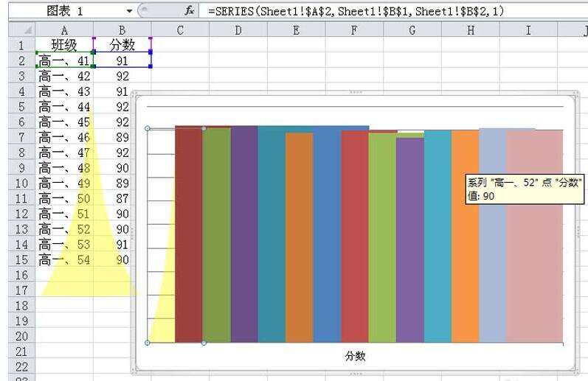Select the olive green second chart bar
This screenshot has height=381, width=588.
tap(217, 235)
